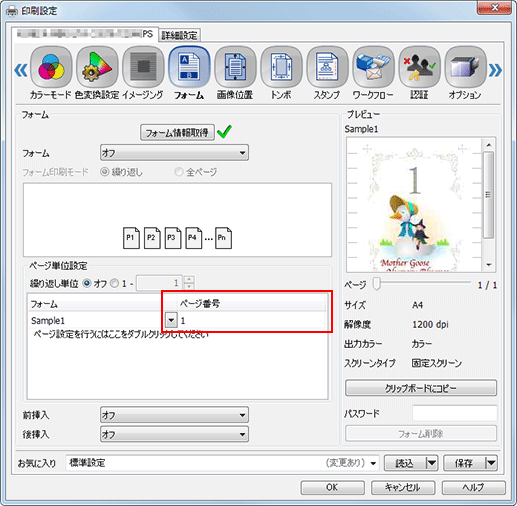Increase repeat unit with spinner up arrow
The width and height of the screenshot is (517, 506).
click(189, 279)
